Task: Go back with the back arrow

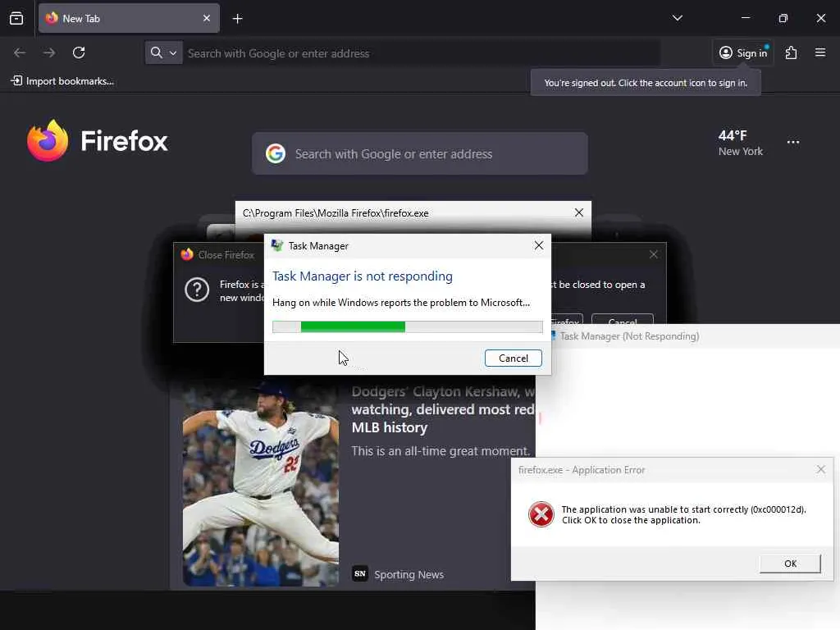Action: [20, 52]
